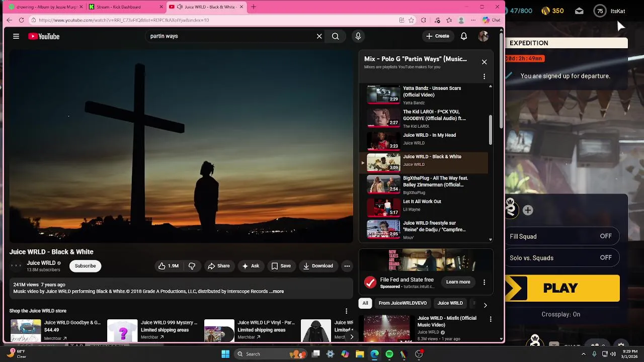The image size is (644, 362).
Task: Subscribe to the Juice WRLD channel
Action: point(85,266)
